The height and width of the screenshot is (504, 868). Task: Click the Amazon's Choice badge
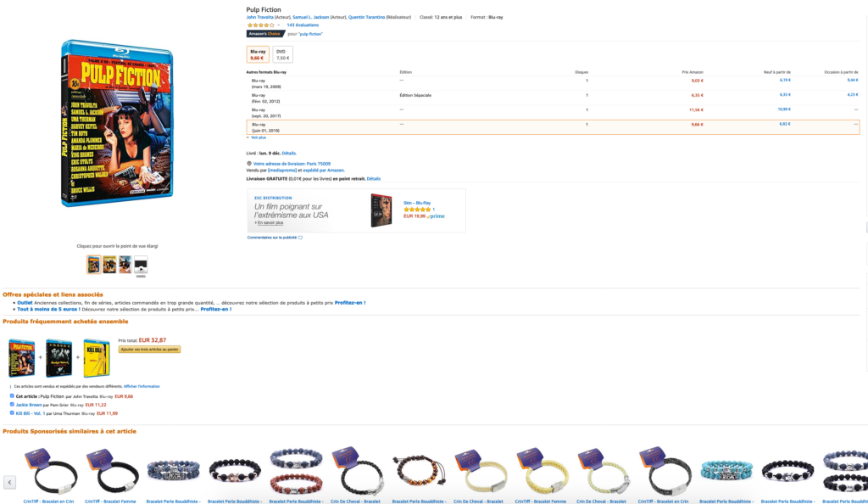tap(265, 34)
